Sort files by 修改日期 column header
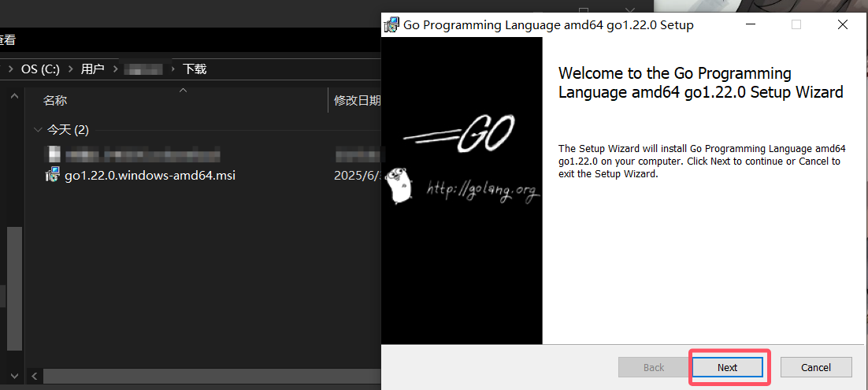Viewport: 868px width, 390px height. [357, 100]
